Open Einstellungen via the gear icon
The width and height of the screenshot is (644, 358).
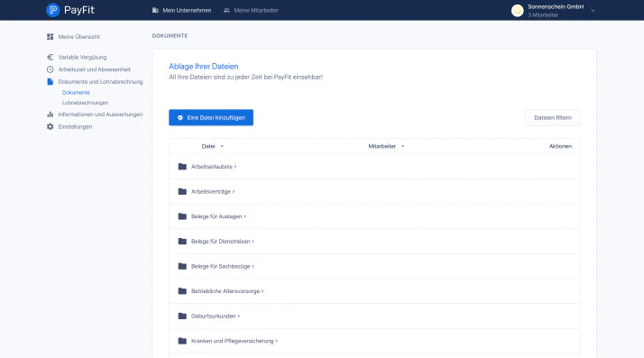tap(51, 126)
